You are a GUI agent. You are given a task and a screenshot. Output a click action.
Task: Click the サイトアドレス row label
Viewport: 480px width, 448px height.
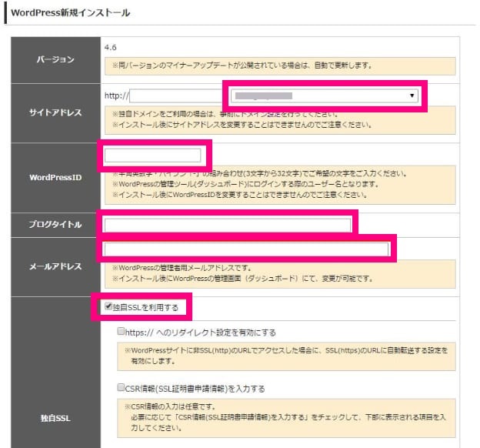pos(55,112)
